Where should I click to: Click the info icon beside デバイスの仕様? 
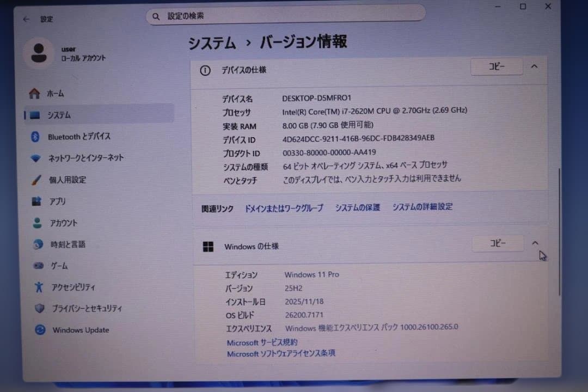pos(205,71)
